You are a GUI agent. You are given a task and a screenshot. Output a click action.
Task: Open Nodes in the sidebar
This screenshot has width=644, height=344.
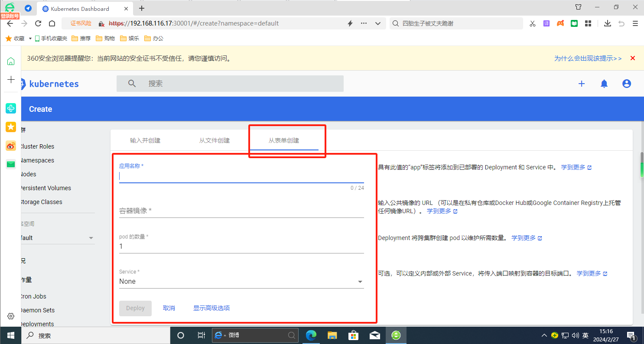point(29,174)
